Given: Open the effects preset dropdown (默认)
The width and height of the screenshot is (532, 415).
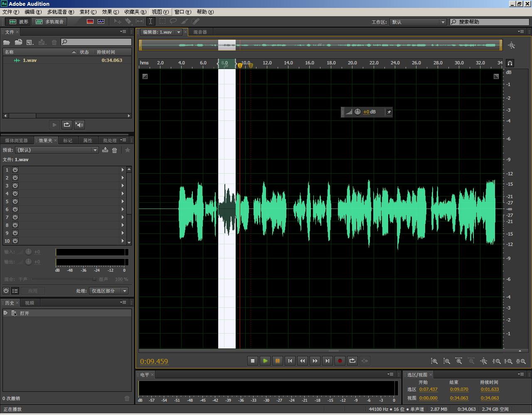Looking at the screenshot, I should pyautogui.click(x=57, y=150).
